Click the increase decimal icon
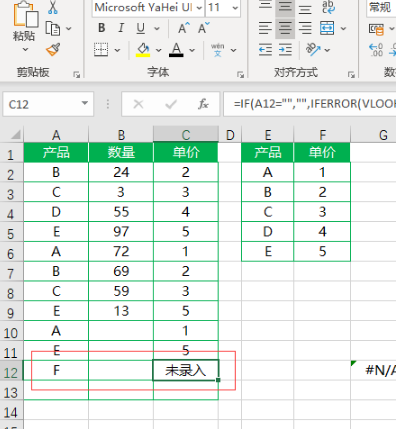The height and width of the screenshot is (429, 397). [376, 50]
